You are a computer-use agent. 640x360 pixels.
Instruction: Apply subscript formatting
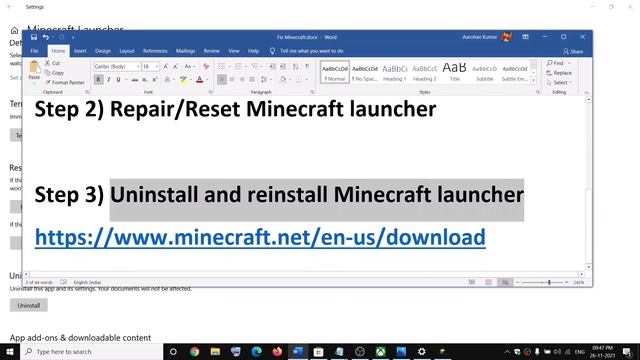(x=145, y=80)
